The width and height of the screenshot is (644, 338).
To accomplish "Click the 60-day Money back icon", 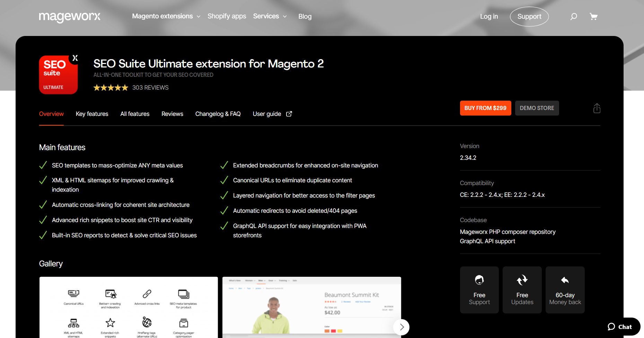I will point(565,280).
